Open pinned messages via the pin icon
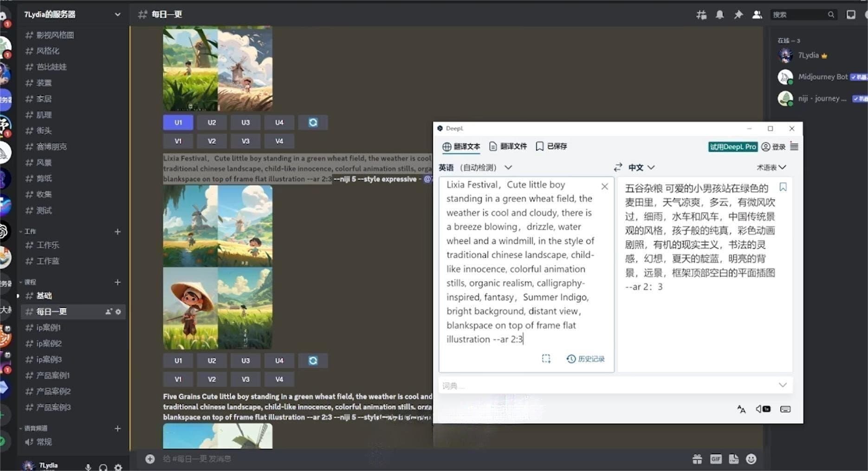The image size is (868, 471). click(738, 14)
